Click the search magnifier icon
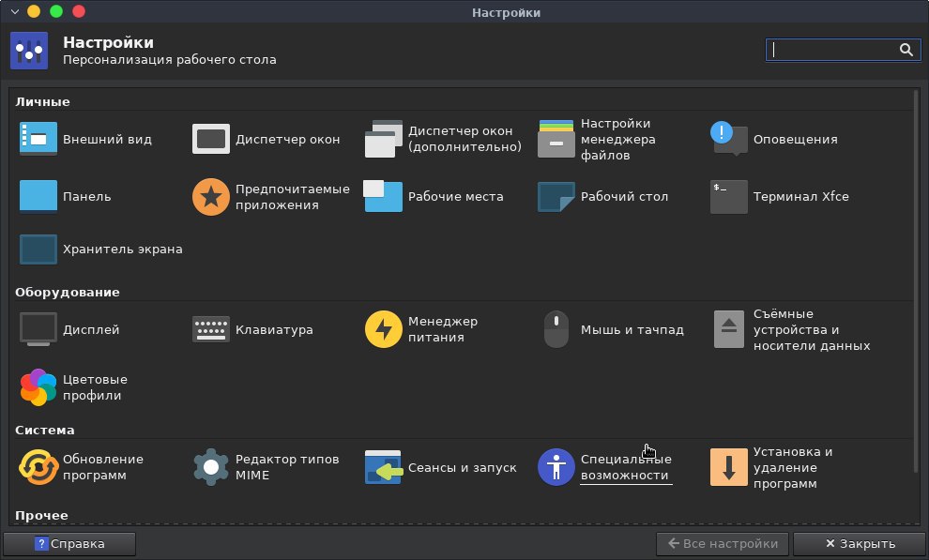The image size is (929, 560). click(906, 50)
